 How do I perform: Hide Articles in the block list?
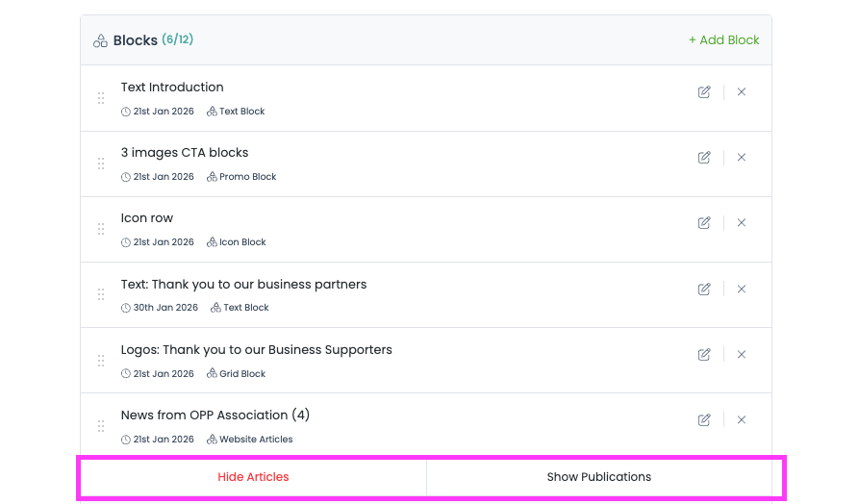(253, 477)
